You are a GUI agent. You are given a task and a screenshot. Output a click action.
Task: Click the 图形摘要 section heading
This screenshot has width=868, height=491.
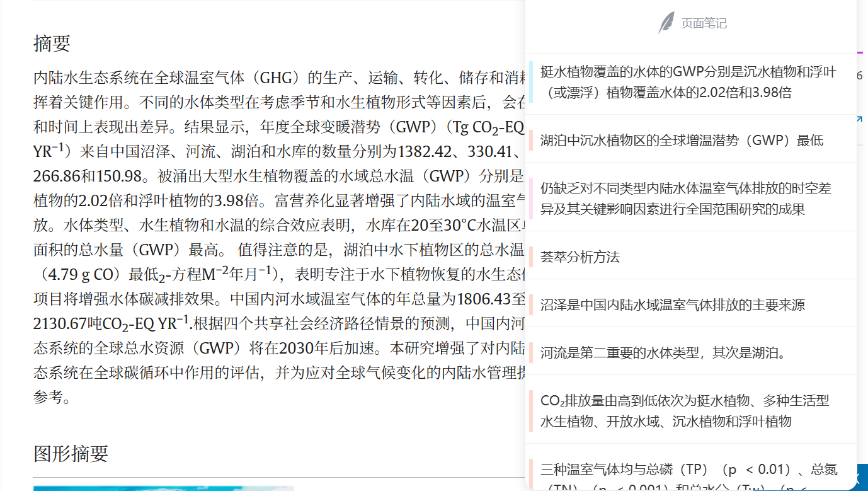click(71, 453)
